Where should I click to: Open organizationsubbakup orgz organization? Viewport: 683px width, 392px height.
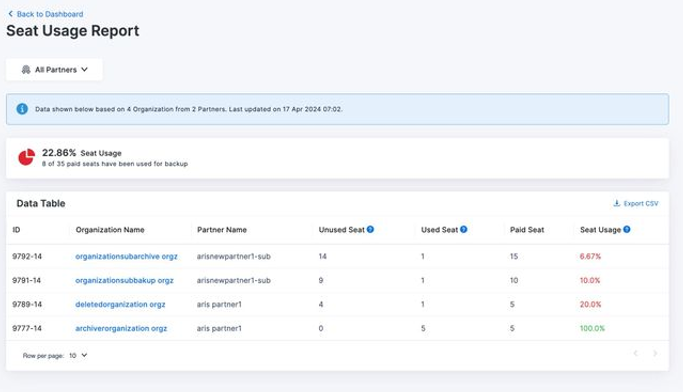click(124, 280)
